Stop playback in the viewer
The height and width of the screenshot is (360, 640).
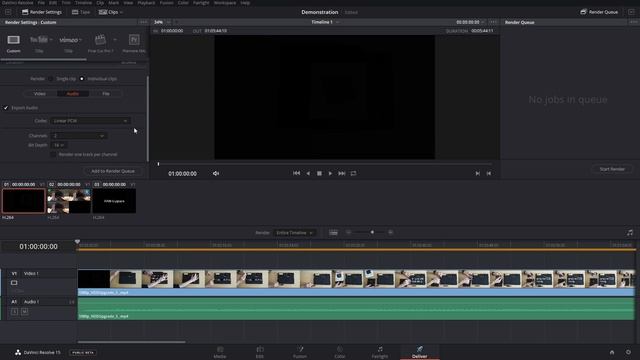pyautogui.click(x=319, y=173)
